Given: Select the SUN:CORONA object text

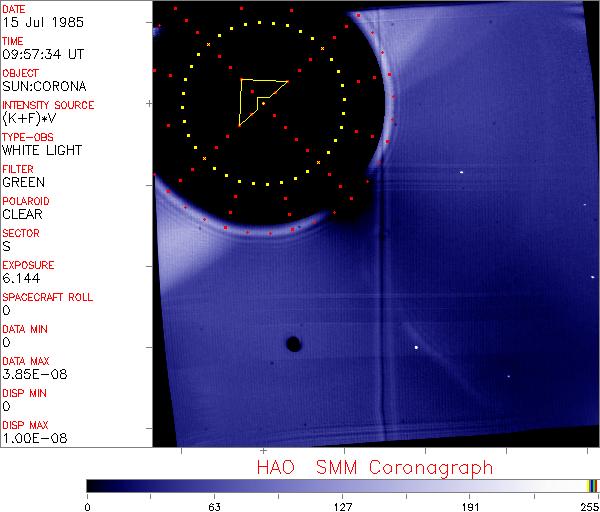Looking at the screenshot, I should tap(44, 86).
